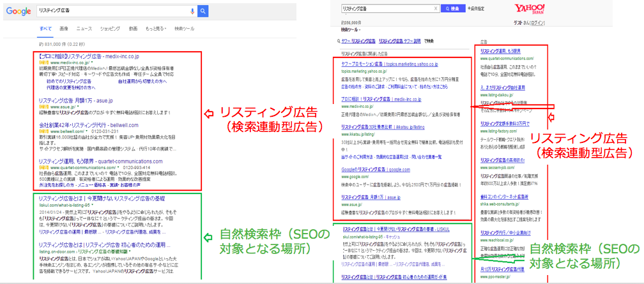The height and width of the screenshot is (284, 644).
Task: Click リスティング広告 ヤフー 説明 related search
Action: coord(400,41)
